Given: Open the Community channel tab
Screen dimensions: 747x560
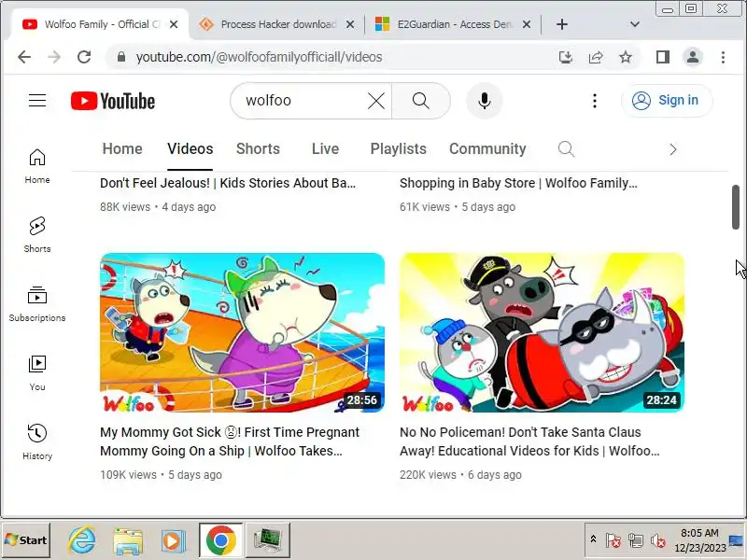Looking at the screenshot, I should click(487, 149).
